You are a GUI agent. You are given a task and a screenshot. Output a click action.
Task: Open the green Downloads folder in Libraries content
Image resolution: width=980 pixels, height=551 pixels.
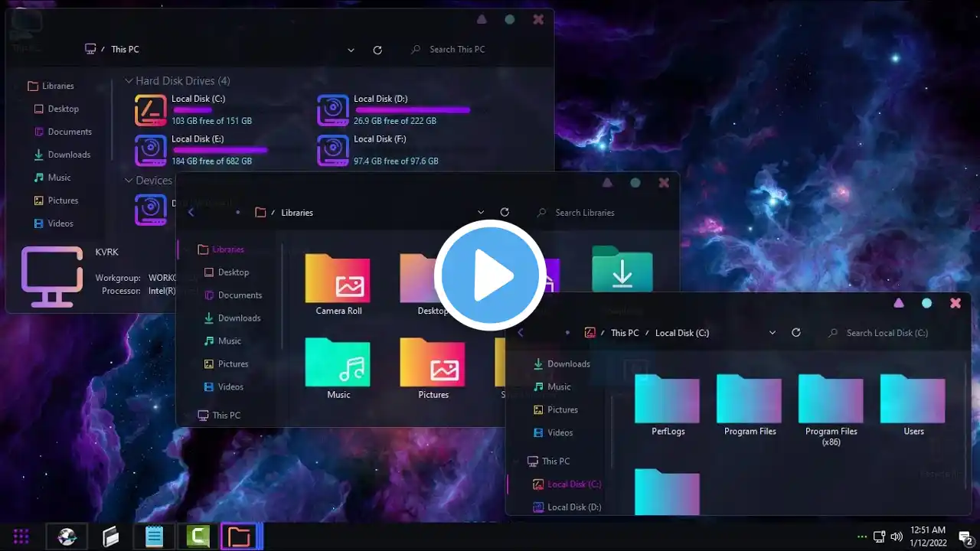[622, 269]
